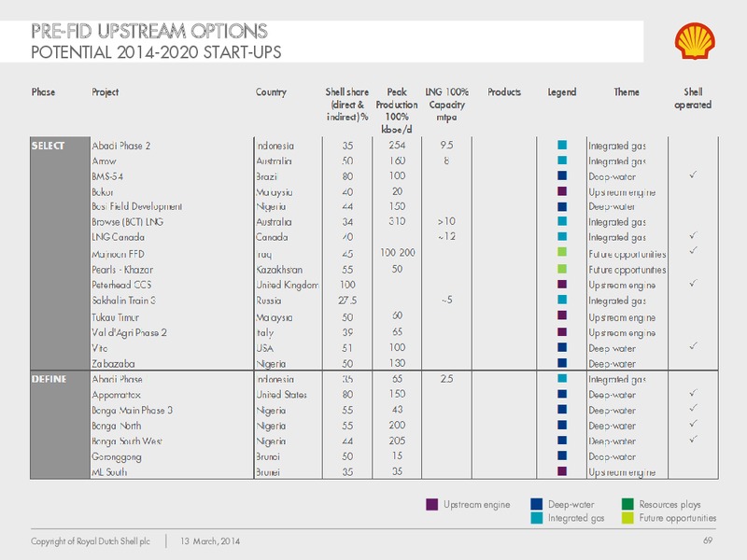747x560 pixels.
Task: Click the 100-200 peak production value
Action: click(x=398, y=252)
